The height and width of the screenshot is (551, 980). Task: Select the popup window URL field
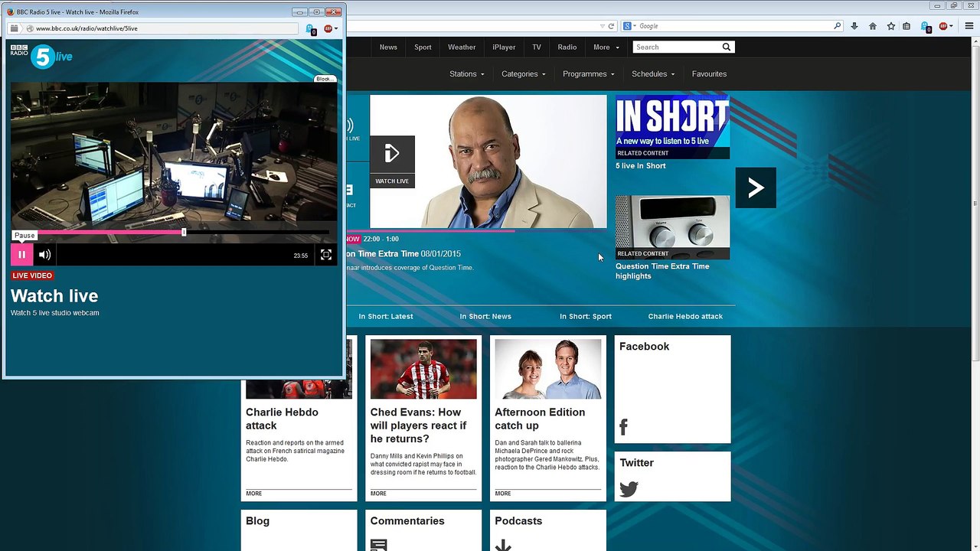161,28
